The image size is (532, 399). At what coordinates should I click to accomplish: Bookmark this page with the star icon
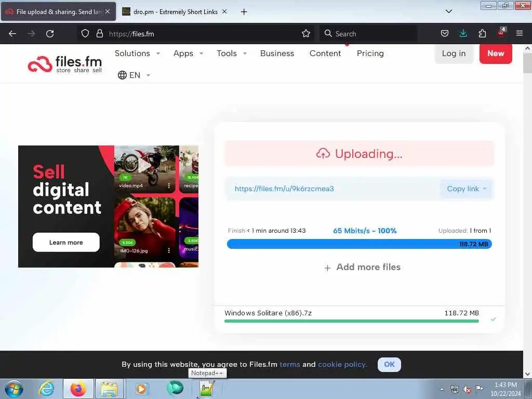pyautogui.click(x=306, y=34)
